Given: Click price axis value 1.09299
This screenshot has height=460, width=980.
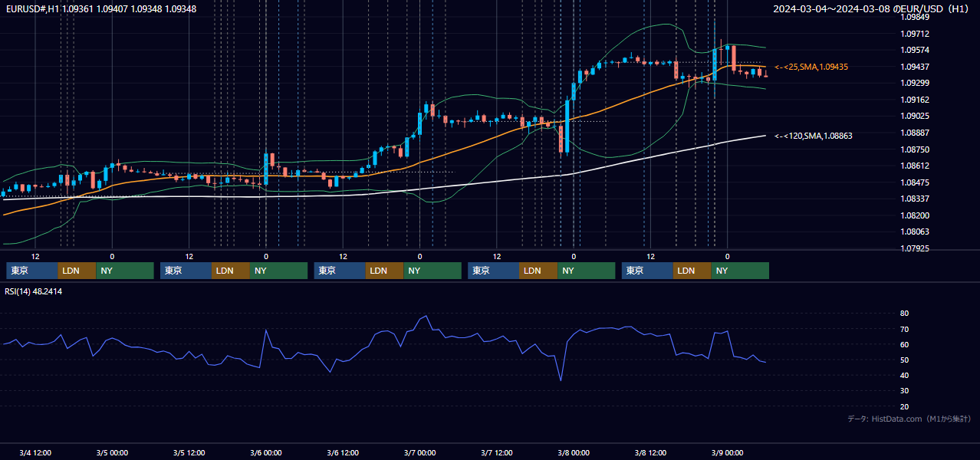Looking at the screenshot, I should point(916,84).
